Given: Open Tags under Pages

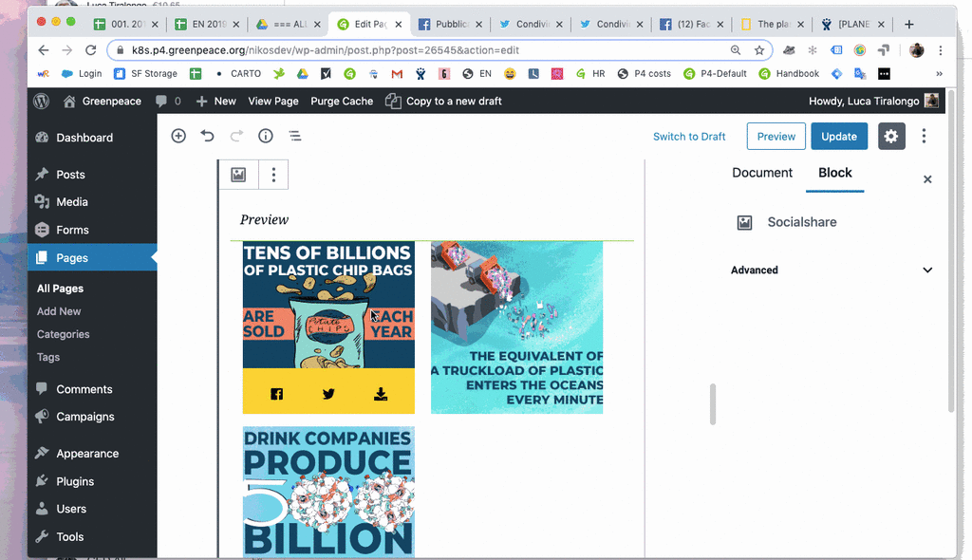Looking at the screenshot, I should click(x=48, y=357).
